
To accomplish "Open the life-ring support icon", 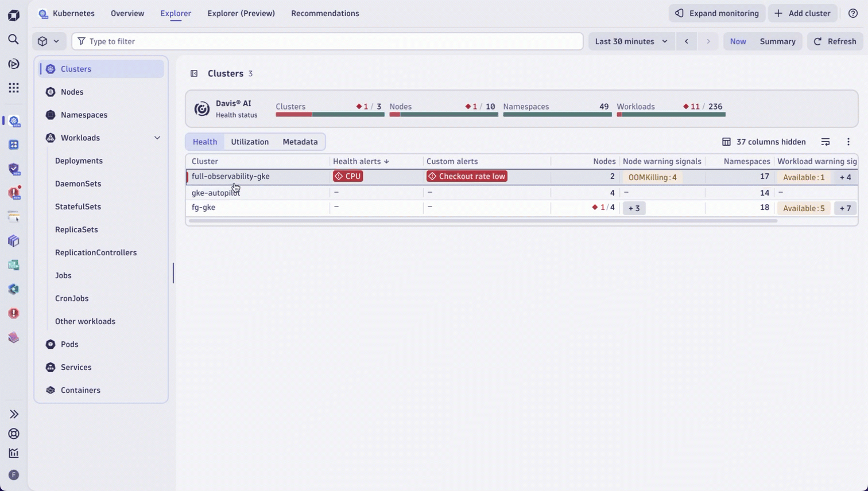I will pyautogui.click(x=14, y=434).
